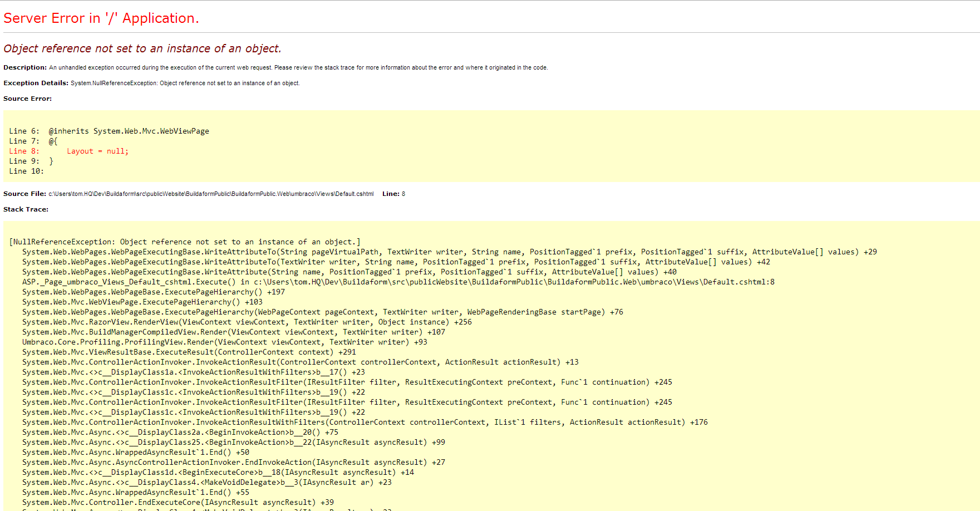This screenshot has height=511, width=980.
Task: Click the 'Line 6: @inherits System.Web.Mvc.WebViewPage' code line
Action: 109,131
